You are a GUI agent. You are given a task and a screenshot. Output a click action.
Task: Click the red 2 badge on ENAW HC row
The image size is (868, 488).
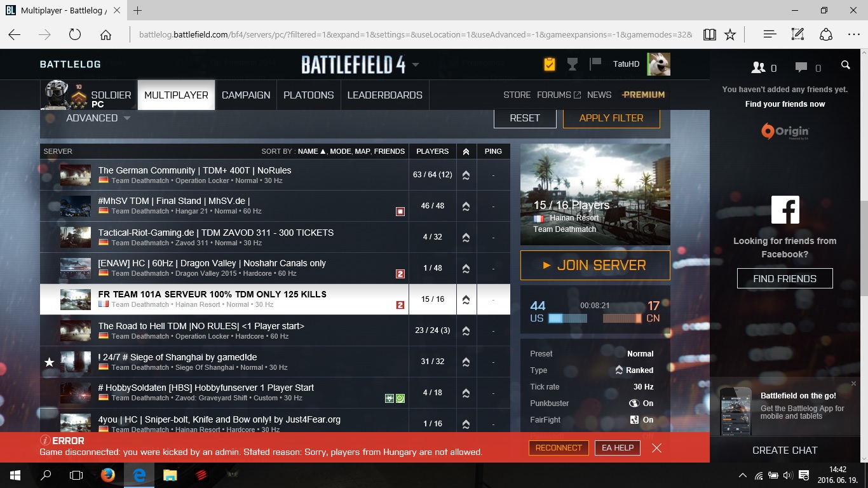pos(400,274)
